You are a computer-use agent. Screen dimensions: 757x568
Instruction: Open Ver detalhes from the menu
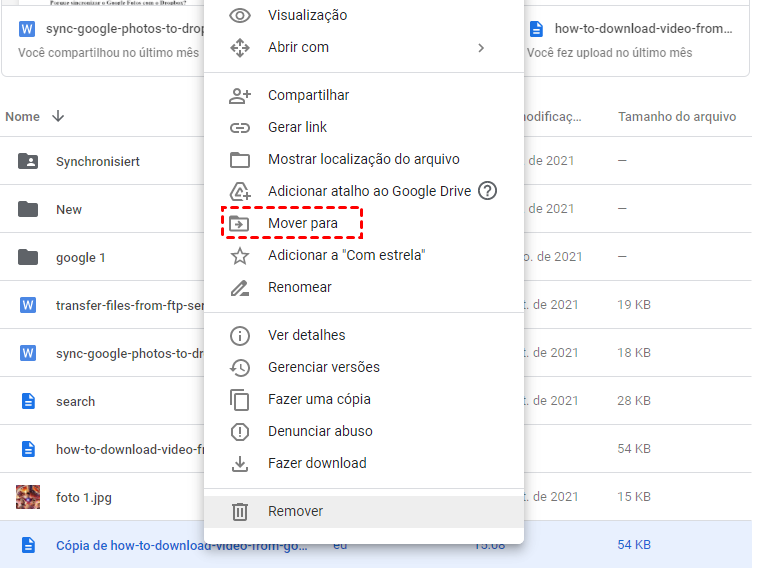(306, 335)
